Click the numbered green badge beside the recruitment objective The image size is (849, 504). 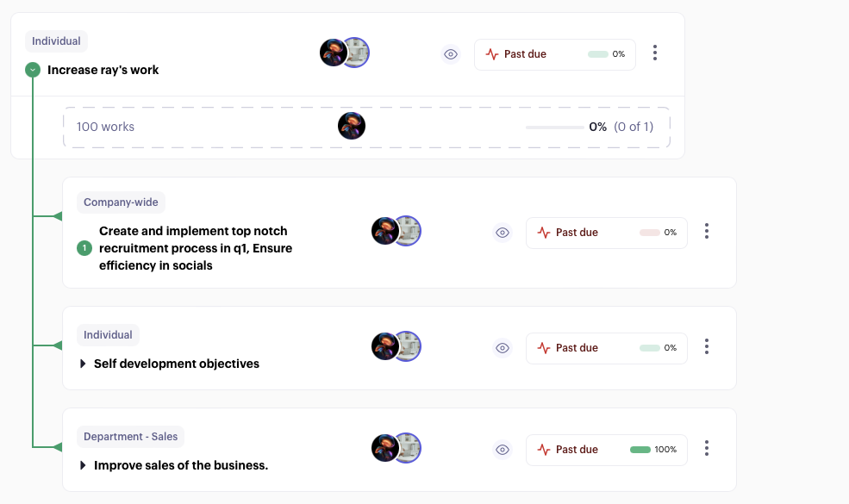[84, 248]
